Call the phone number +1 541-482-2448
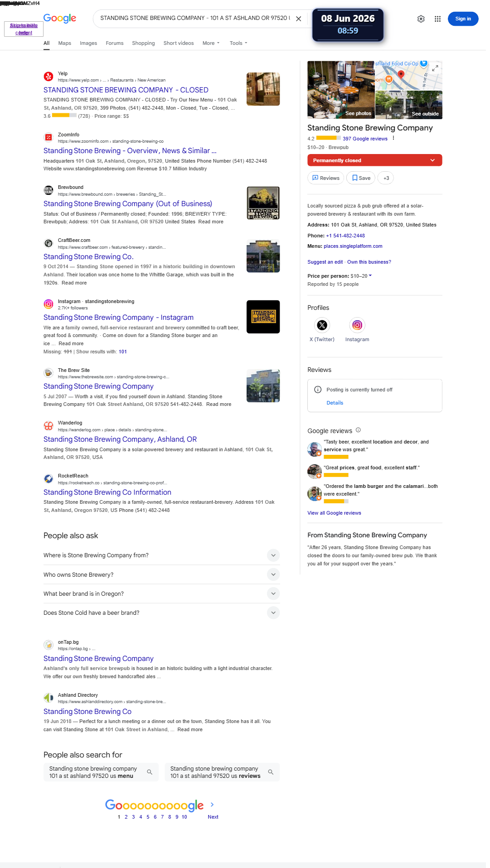This screenshot has width=490, height=868. 345,236
